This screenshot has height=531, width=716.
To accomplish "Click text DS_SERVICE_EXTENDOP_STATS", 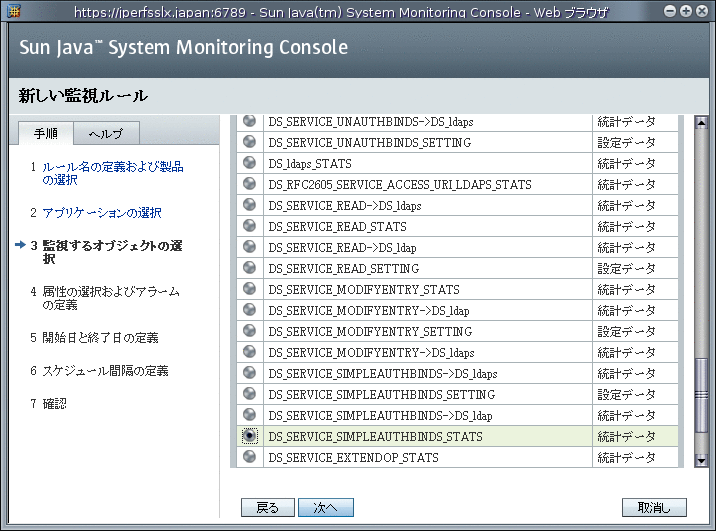I will point(353,457).
